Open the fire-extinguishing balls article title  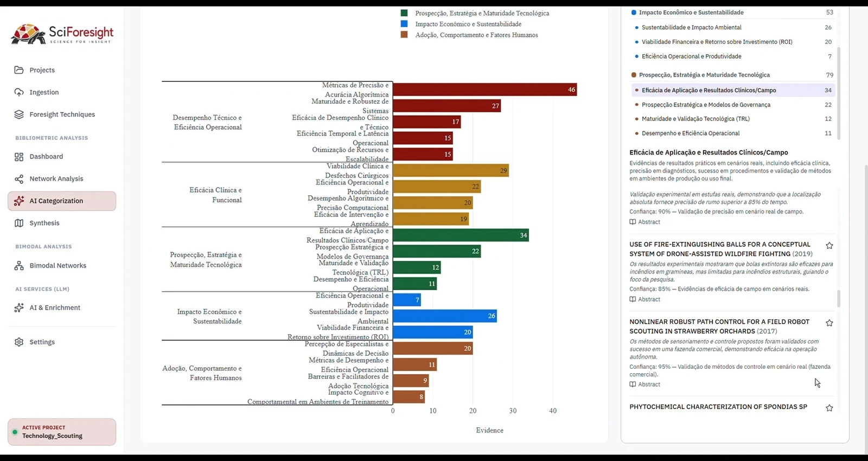tap(721, 249)
